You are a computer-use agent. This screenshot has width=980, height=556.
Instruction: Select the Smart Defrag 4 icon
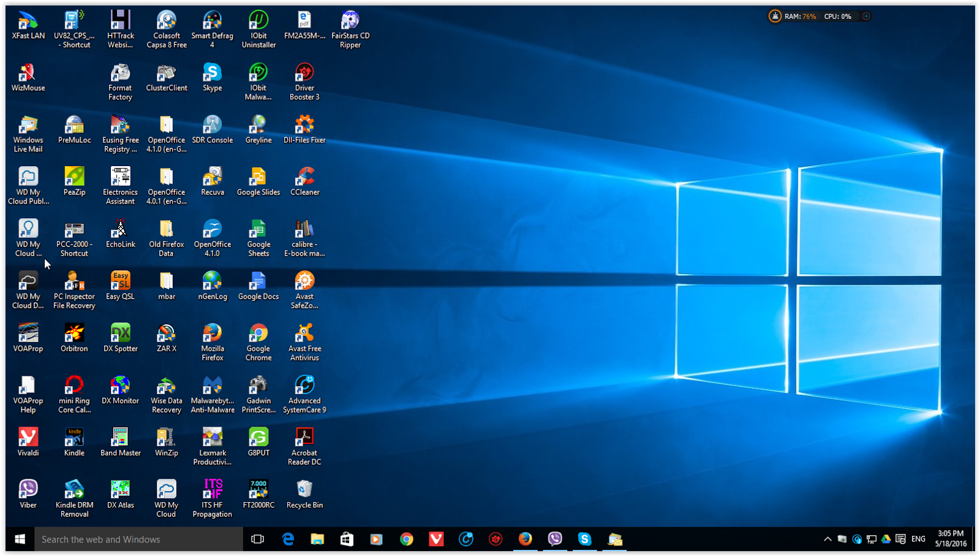212,29
